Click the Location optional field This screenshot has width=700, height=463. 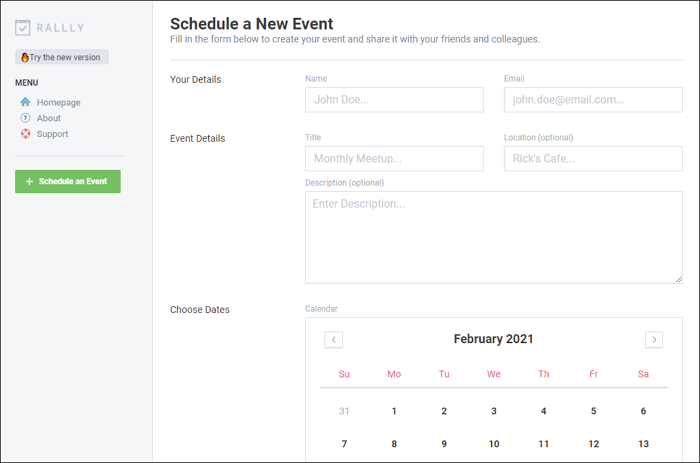593,159
